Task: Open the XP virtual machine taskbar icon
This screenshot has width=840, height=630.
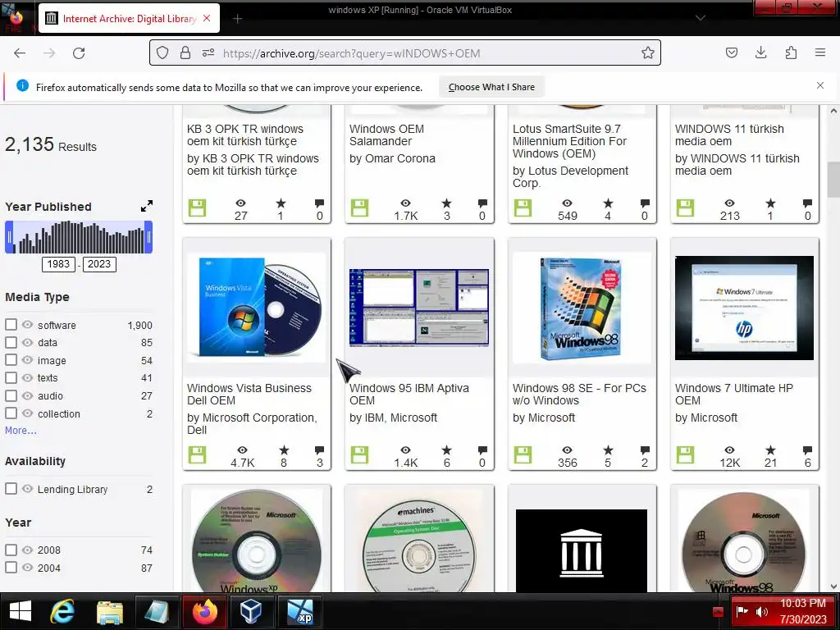Action: pos(300,611)
